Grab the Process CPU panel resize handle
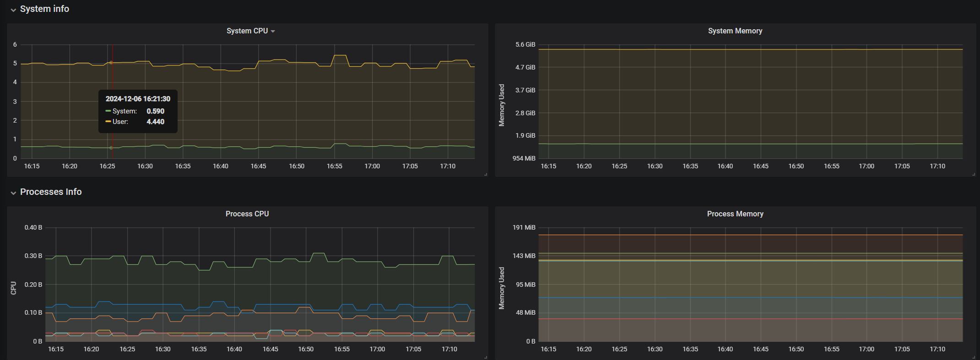This screenshot has width=980, height=360. pyautogui.click(x=486, y=357)
